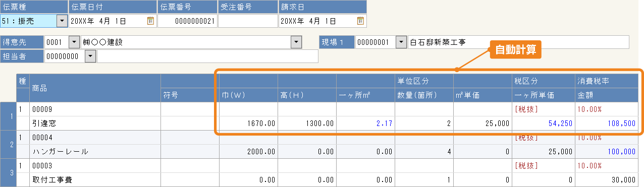
Task: Click 消費税率 column header
Action: (x=607, y=81)
